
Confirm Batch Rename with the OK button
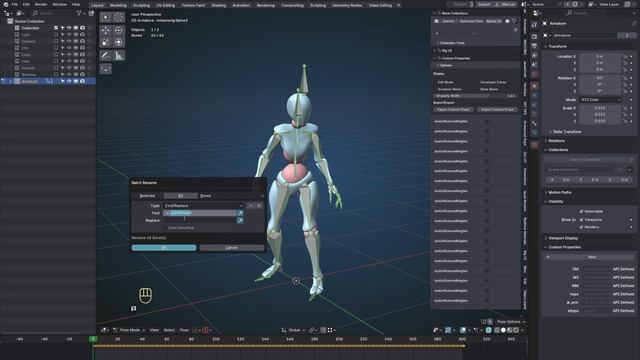point(164,248)
